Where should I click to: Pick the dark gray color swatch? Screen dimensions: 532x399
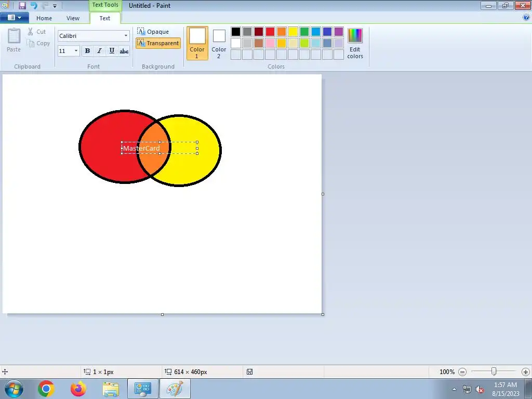[x=247, y=32]
